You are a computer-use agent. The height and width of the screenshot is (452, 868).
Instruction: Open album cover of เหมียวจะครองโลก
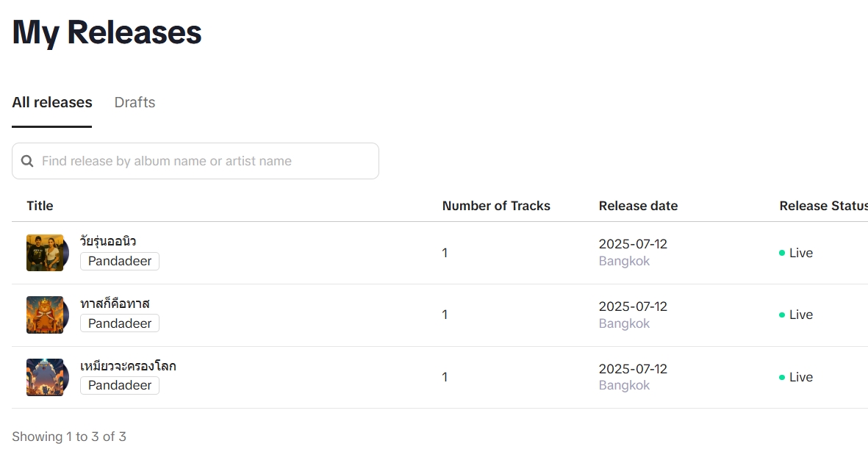(47, 377)
